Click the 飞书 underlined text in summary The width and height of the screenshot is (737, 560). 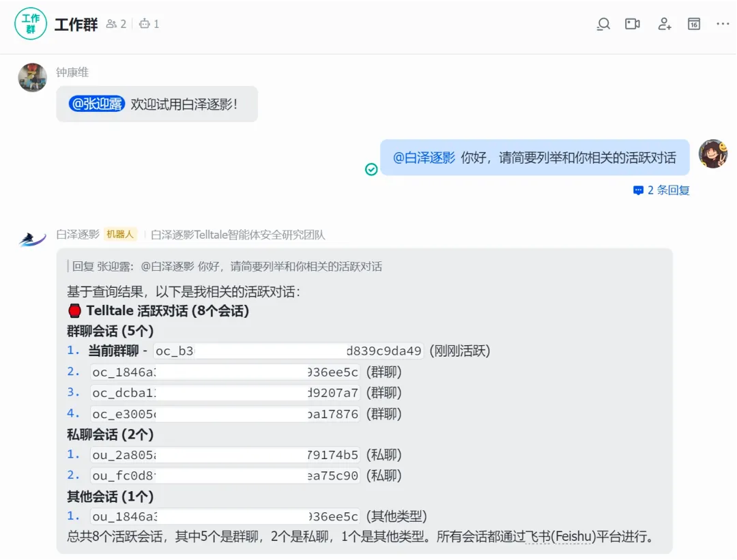[538, 536]
